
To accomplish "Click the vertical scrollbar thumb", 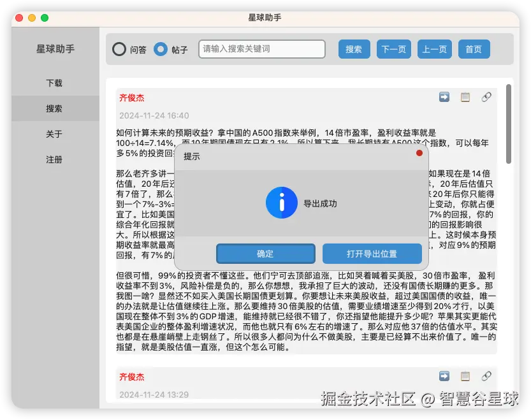I will [x=508, y=124].
